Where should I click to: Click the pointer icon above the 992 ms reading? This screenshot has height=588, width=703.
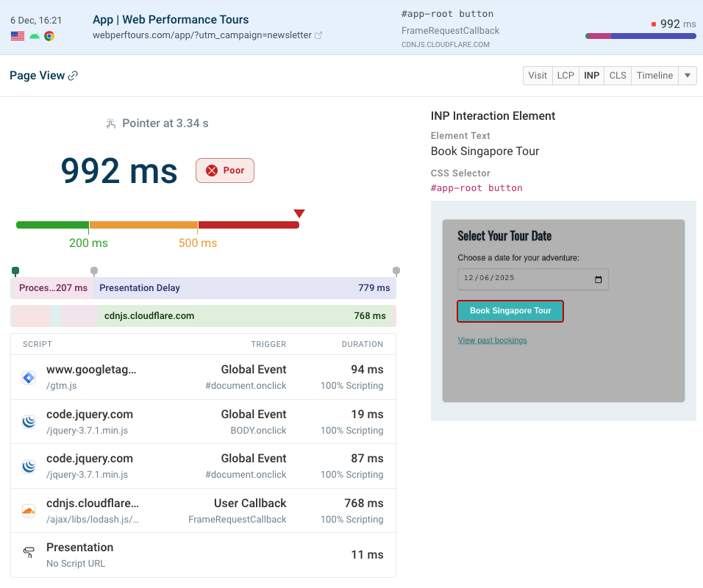pos(111,123)
